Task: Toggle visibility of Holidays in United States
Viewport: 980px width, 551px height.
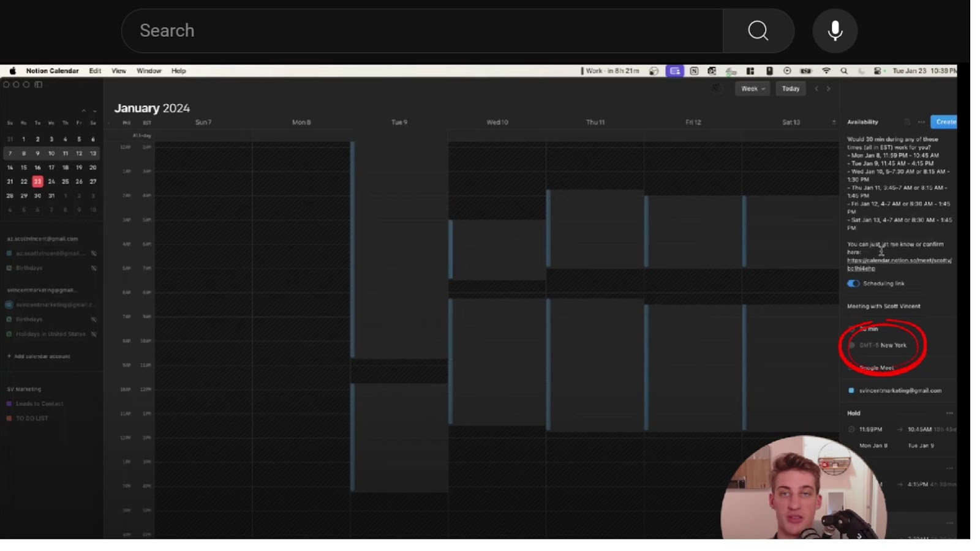Action: pos(94,334)
